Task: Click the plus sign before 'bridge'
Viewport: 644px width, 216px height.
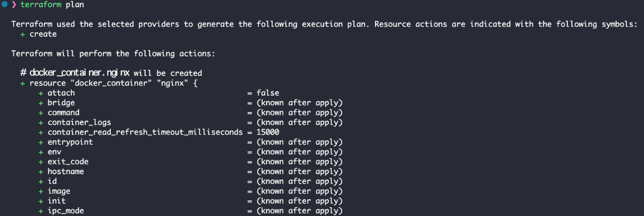Action: (x=41, y=103)
